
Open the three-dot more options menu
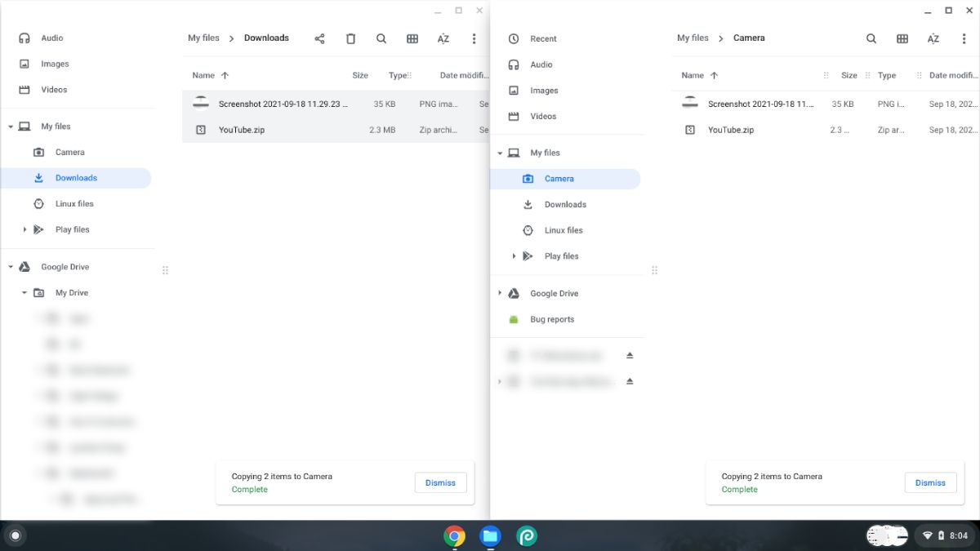[x=474, y=38]
